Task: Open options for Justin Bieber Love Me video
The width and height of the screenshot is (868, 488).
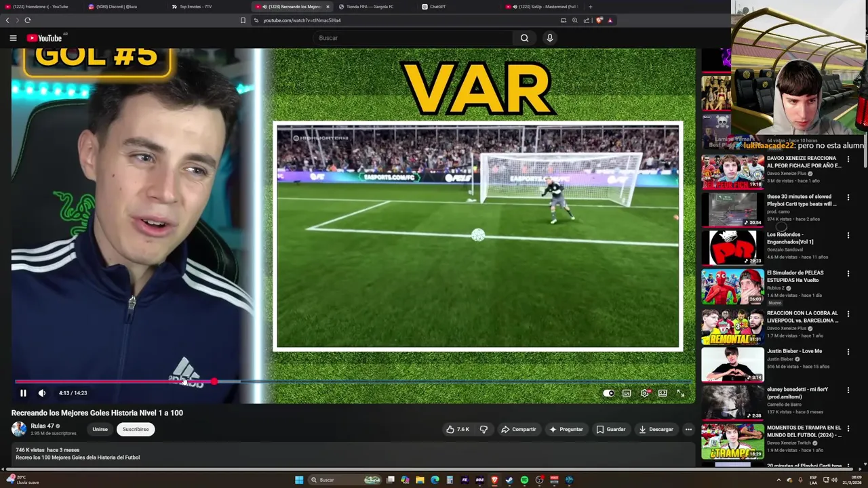Action: point(848,352)
